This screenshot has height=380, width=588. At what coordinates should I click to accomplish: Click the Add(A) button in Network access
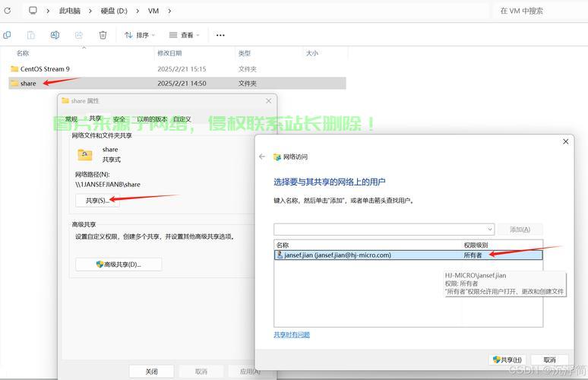pos(520,230)
